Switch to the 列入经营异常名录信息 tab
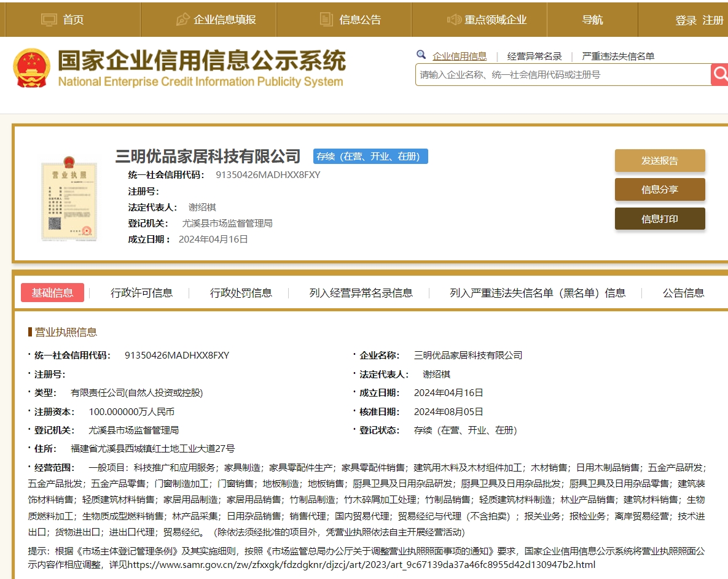The image size is (728, 579). tap(361, 293)
